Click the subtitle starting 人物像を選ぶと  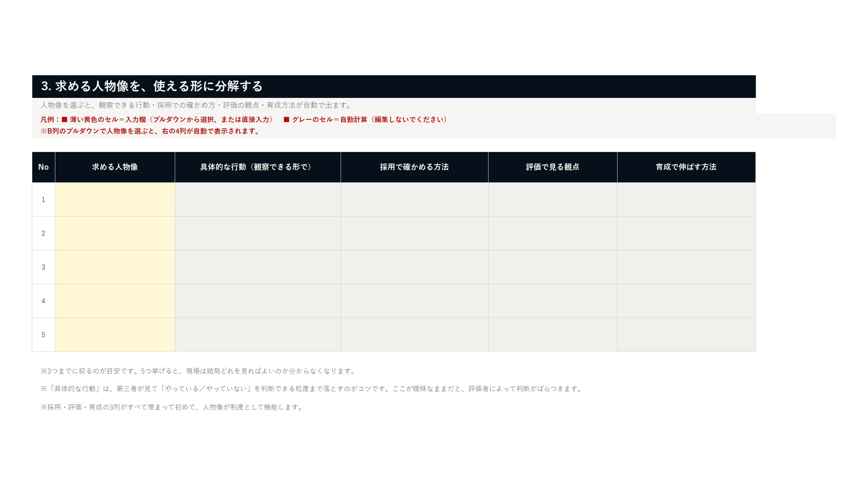pos(196,105)
